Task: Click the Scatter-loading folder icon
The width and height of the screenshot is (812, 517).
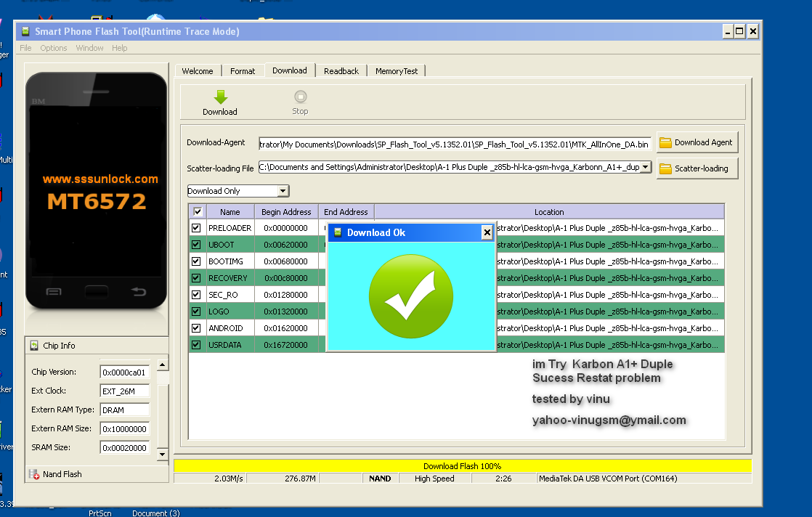Action: [665, 168]
